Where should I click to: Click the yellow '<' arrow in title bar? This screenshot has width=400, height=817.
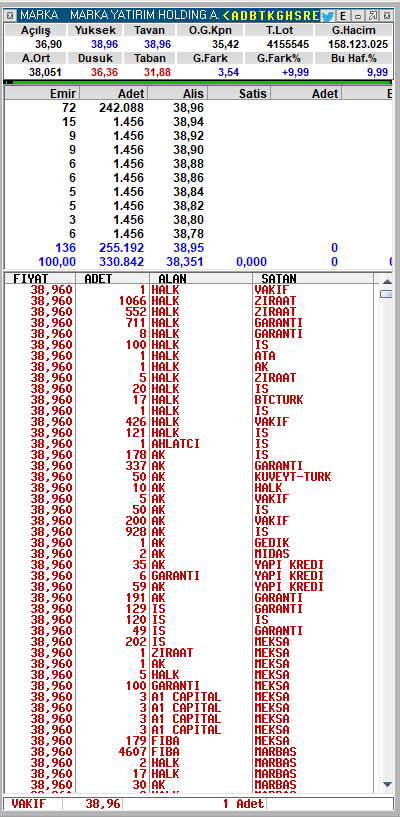(x=226, y=16)
